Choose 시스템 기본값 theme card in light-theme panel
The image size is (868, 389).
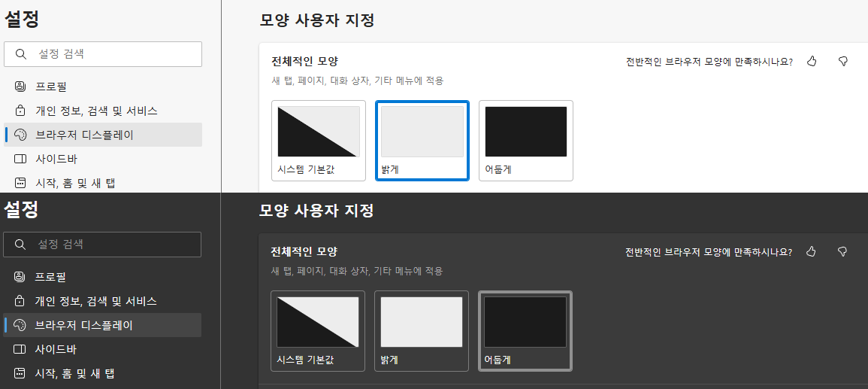pos(319,140)
